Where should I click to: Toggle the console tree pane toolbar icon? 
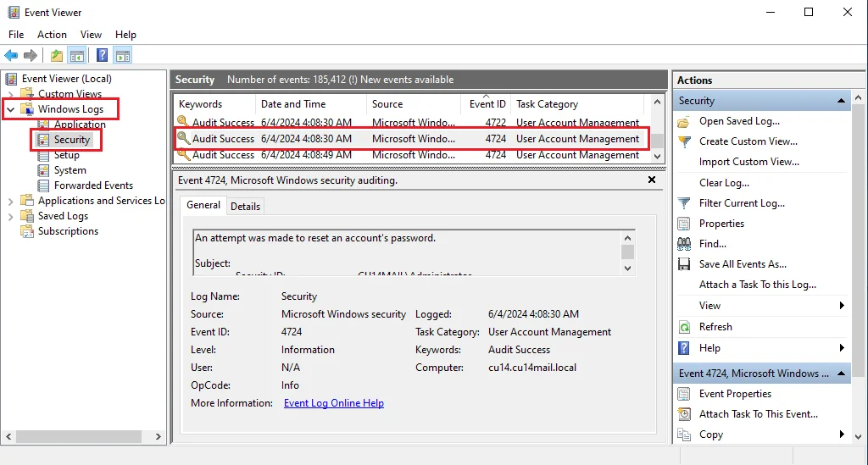(77, 55)
